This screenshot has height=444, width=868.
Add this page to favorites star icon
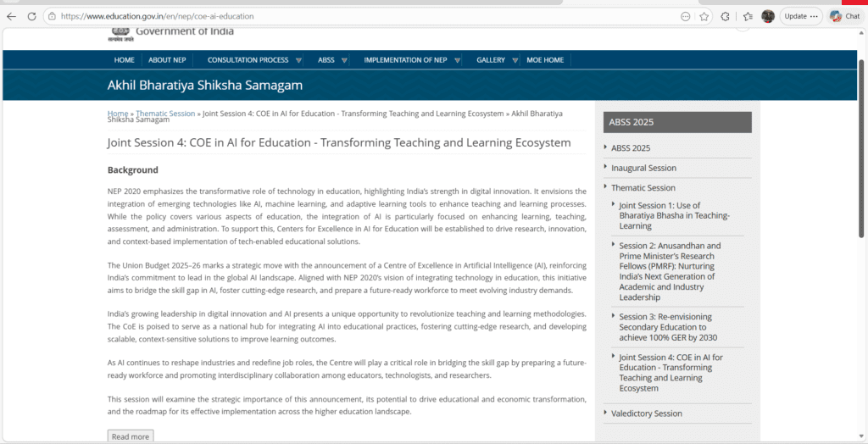pos(704,16)
